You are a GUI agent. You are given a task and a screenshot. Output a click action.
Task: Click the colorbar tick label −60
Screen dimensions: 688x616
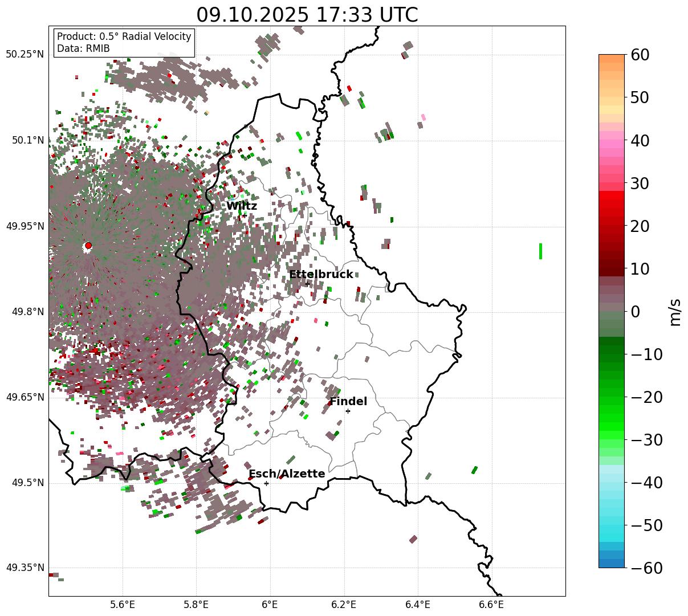646,568
